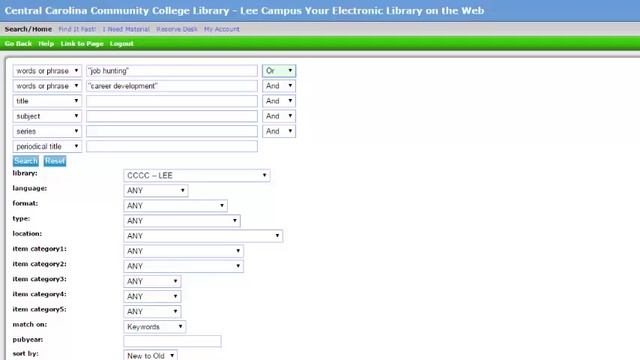
Task: Open the 'And' operator dropdown beside title row
Action: (279, 101)
